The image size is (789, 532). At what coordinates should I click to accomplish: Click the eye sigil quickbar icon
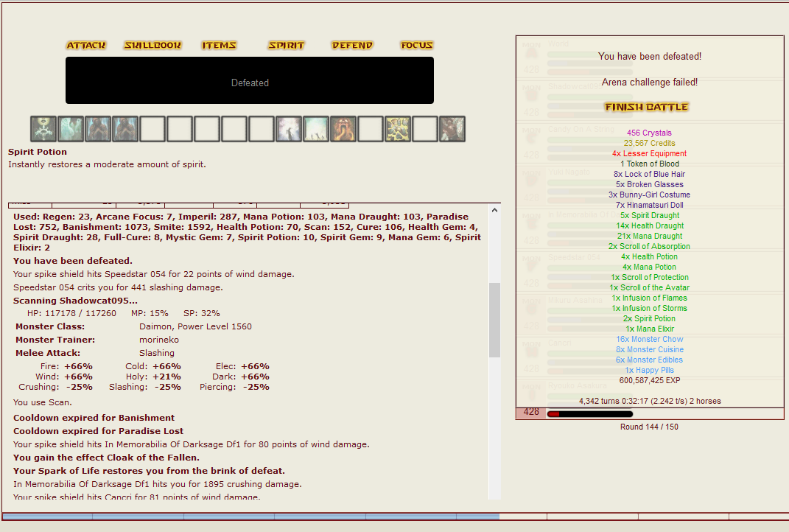tap(43, 129)
